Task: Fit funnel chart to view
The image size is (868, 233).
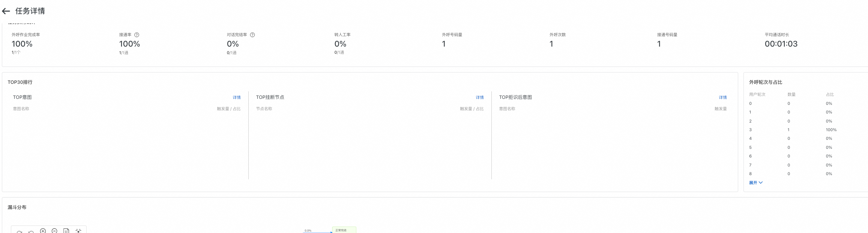Action: (x=78, y=230)
